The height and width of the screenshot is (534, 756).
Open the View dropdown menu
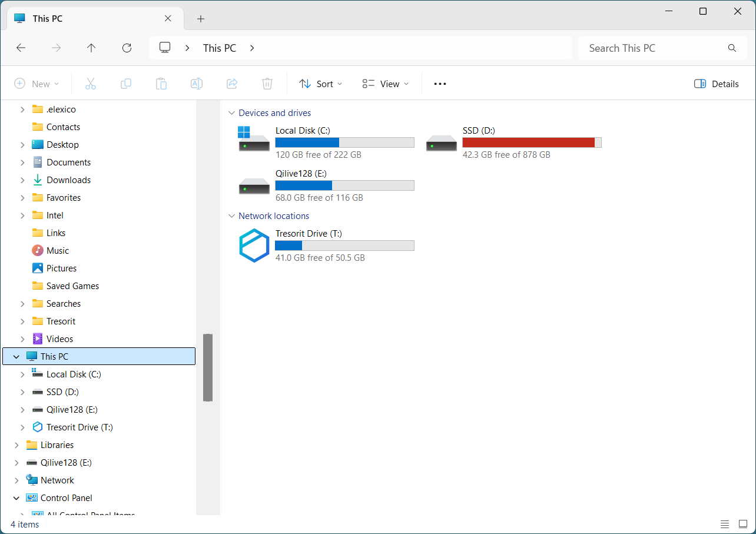coord(386,84)
